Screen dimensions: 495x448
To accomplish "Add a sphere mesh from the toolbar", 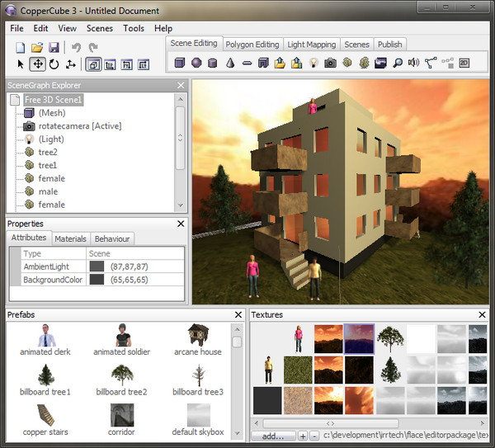I will pyautogui.click(x=196, y=63).
